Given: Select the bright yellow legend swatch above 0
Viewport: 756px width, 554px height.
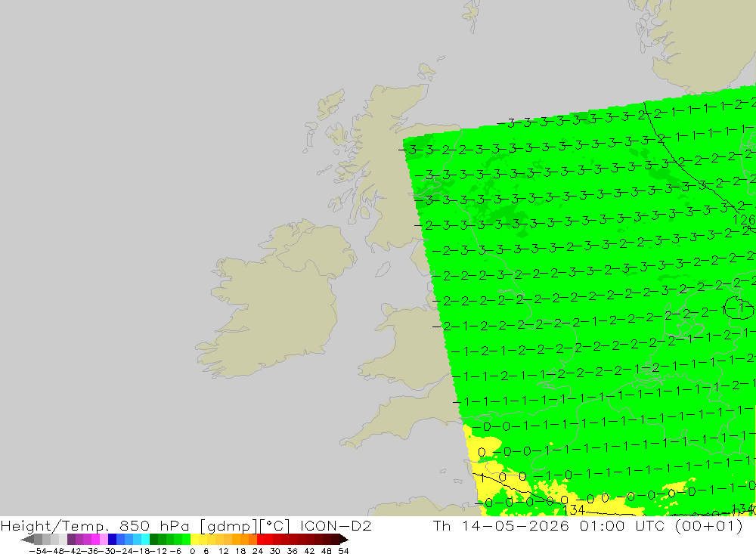Looking at the screenshot, I should 194,539.
